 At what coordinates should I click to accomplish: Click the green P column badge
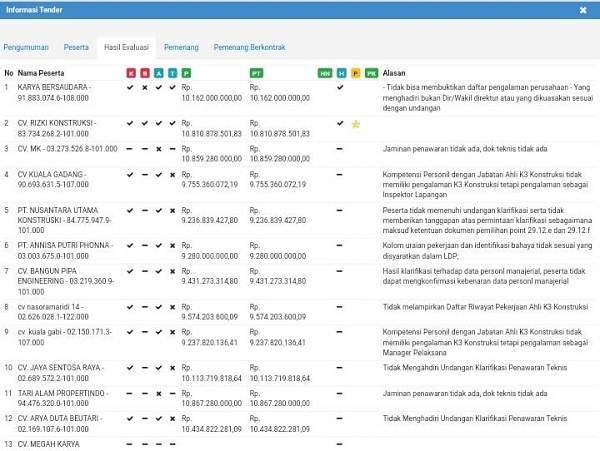(x=186, y=73)
